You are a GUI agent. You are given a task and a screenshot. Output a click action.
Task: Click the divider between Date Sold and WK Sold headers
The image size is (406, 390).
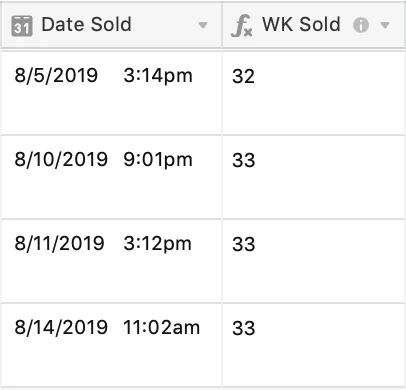click(x=222, y=25)
